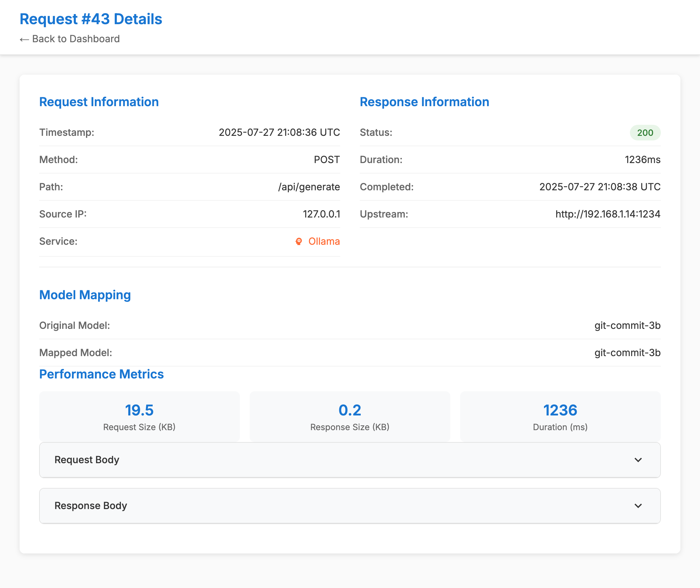Click the Request Size 19.5 KB card

coord(139,416)
